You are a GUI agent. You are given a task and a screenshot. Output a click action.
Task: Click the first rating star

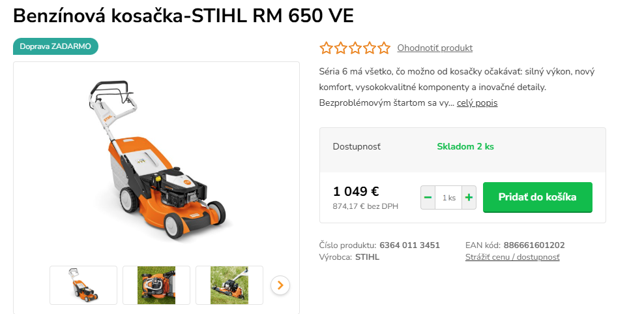(x=326, y=48)
